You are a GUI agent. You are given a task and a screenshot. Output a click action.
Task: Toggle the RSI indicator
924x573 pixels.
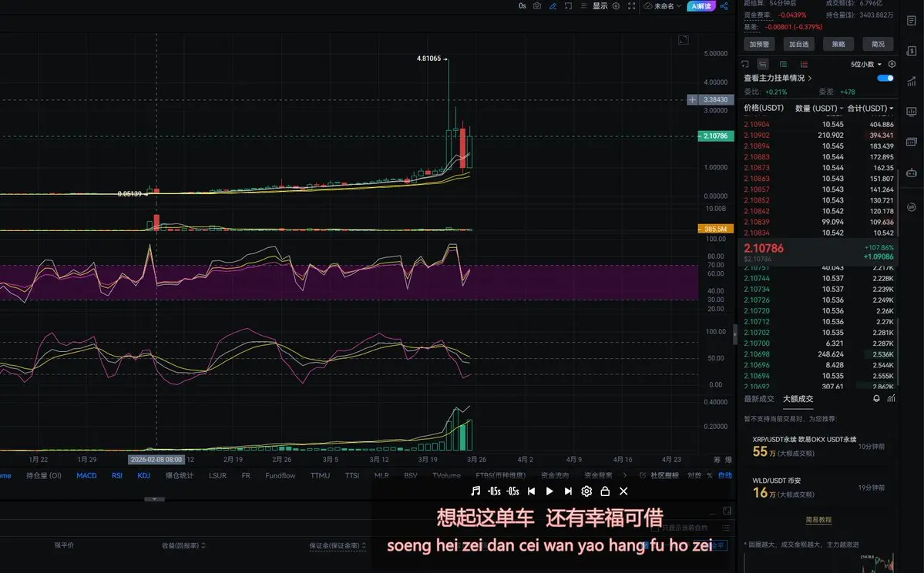point(116,475)
